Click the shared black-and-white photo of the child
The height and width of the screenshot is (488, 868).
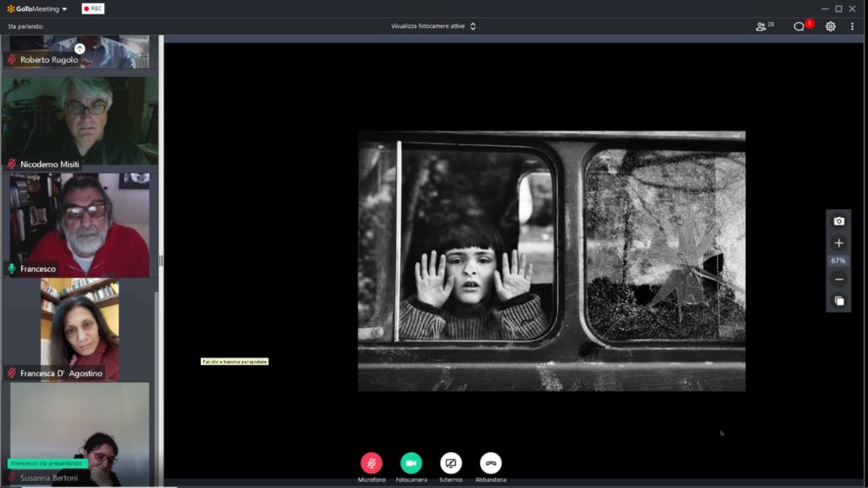[x=551, y=261]
